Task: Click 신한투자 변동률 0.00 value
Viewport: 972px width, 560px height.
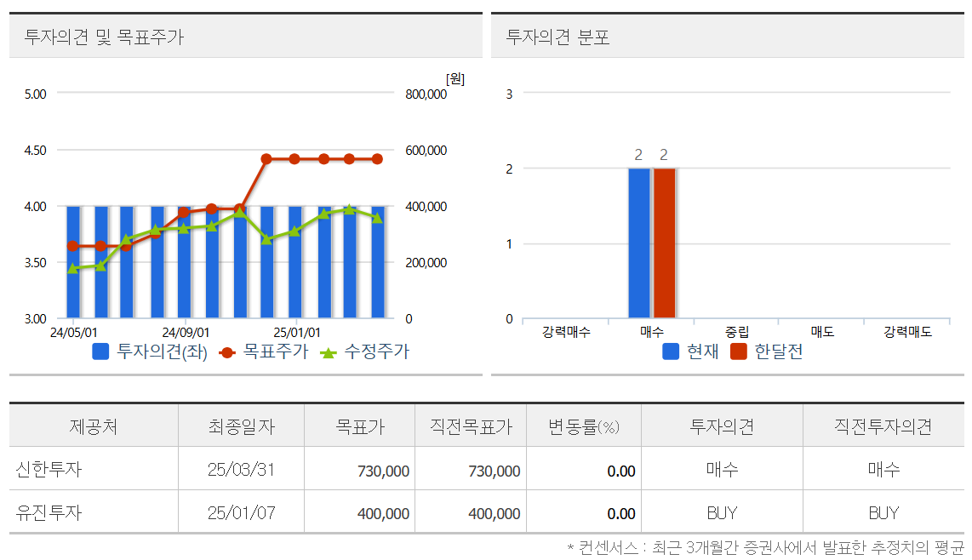Action: pos(621,471)
